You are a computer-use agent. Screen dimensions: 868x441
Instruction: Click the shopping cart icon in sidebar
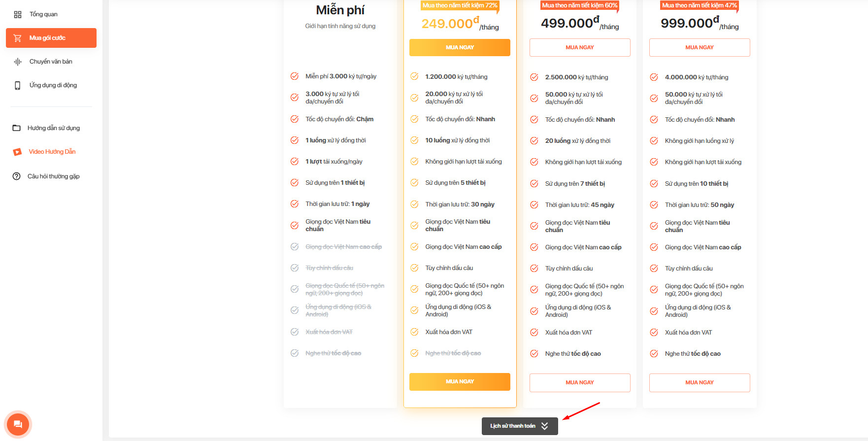(x=18, y=38)
